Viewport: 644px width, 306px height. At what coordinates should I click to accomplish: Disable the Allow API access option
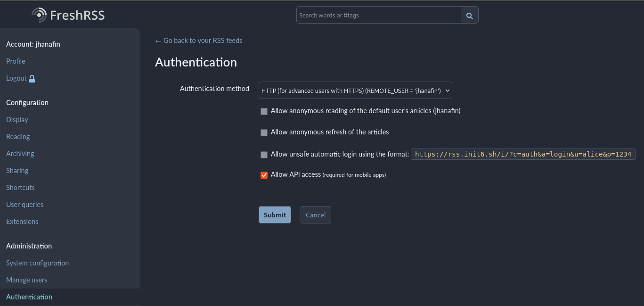coord(264,175)
